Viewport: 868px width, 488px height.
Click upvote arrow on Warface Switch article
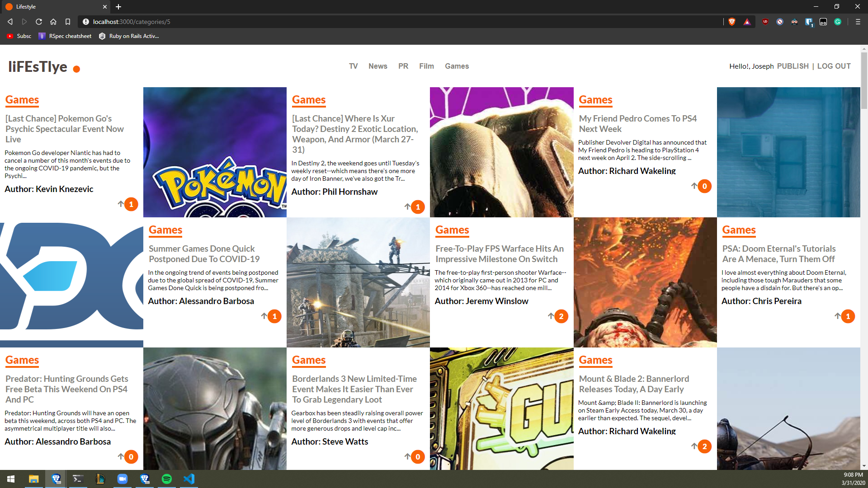pyautogui.click(x=551, y=316)
